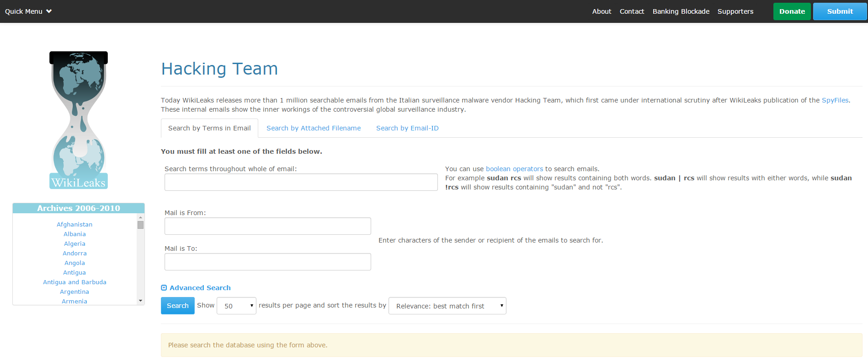Screen dimensions: 868x362
Task: Click the WikiLeaks hourglass logo
Action: tap(79, 120)
